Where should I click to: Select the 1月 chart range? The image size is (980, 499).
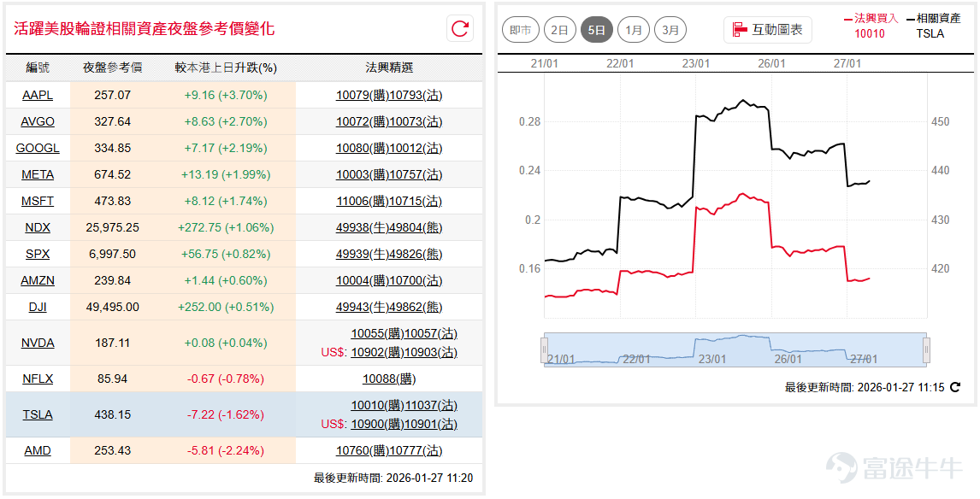[x=633, y=30]
